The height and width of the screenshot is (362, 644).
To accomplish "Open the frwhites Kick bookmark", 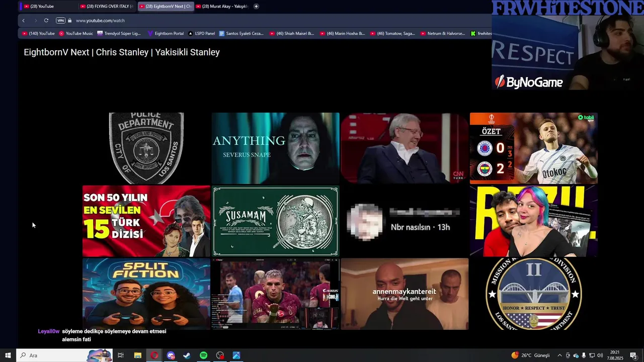I will (x=481, y=34).
